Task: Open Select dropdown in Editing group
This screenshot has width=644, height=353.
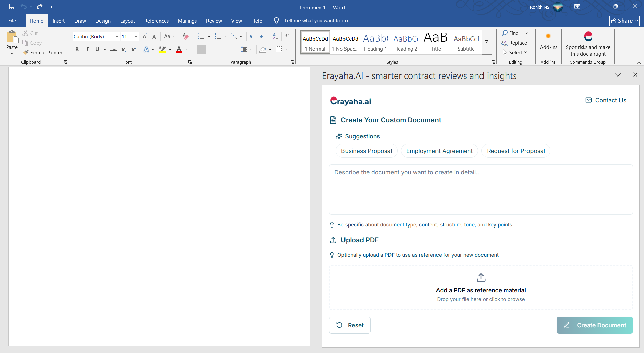Action: click(x=515, y=52)
